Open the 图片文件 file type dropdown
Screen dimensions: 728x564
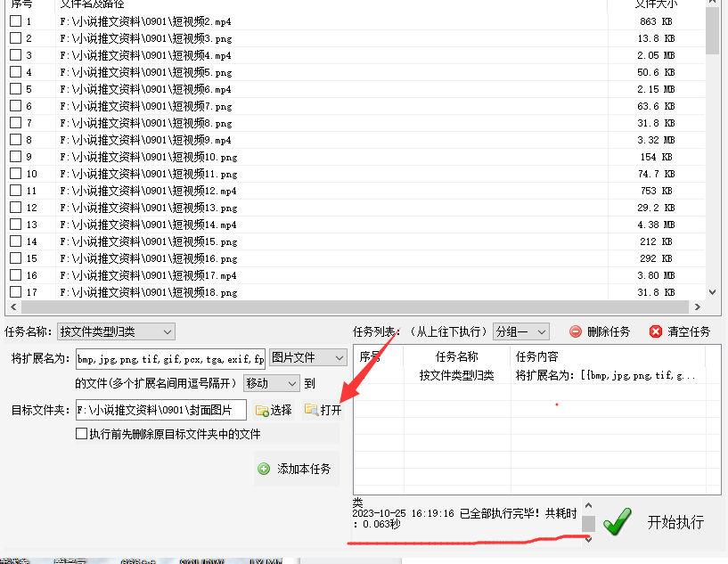tap(308, 358)
